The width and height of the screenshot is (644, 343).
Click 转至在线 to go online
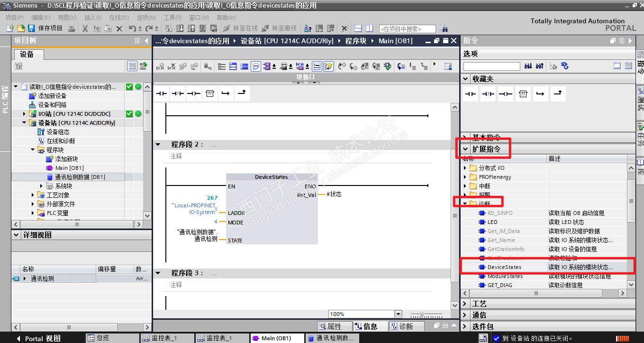pyautogui.click(x=240, y=28)
